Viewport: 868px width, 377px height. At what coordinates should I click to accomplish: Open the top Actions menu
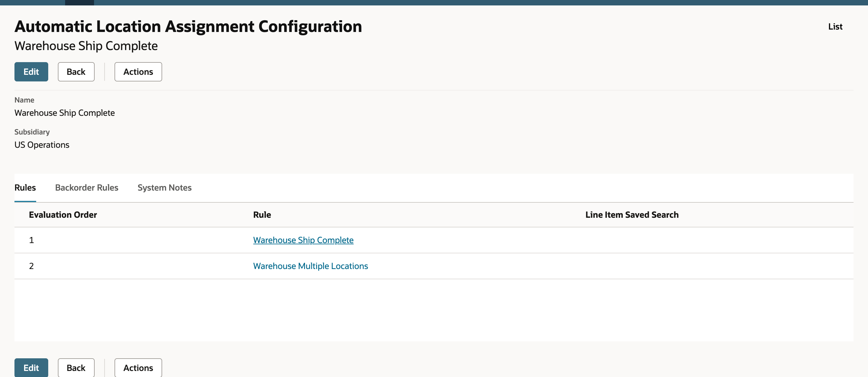click(x=138, y=71)
